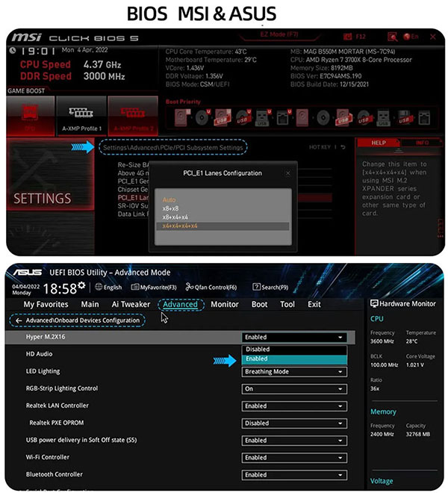Open the Advanced tab
The image size is (448, 493).
click(x=180, y=304)
